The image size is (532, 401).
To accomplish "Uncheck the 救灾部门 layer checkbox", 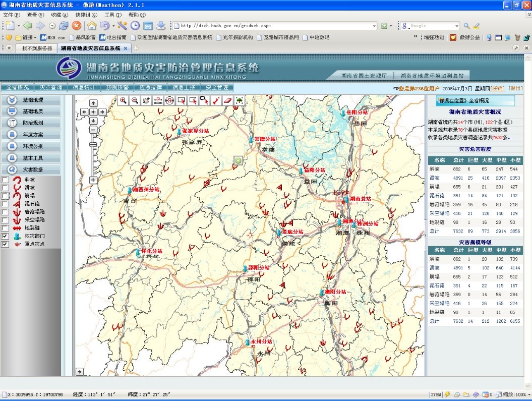I will tap(5, 236).
